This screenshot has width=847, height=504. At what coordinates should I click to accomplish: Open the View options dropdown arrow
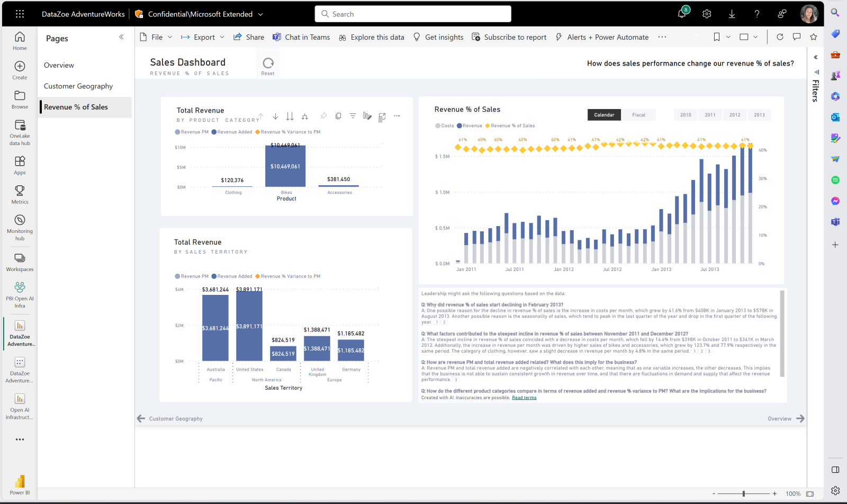(755, 37)
